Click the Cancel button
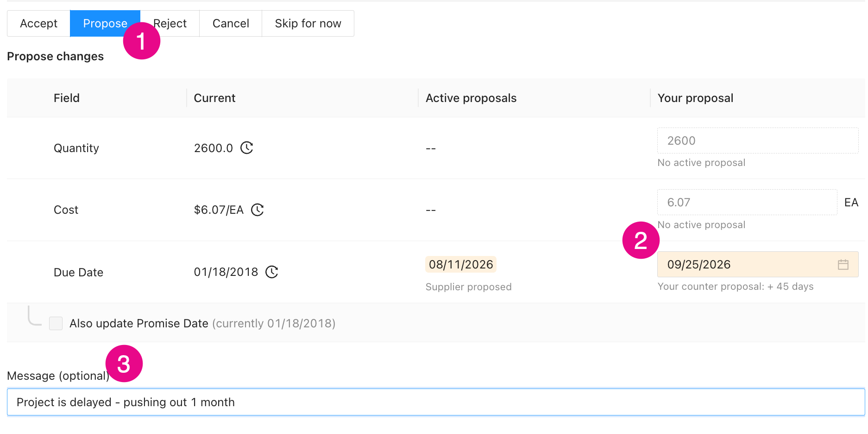This screenshot has height=434, width=868. pos(231,24)
